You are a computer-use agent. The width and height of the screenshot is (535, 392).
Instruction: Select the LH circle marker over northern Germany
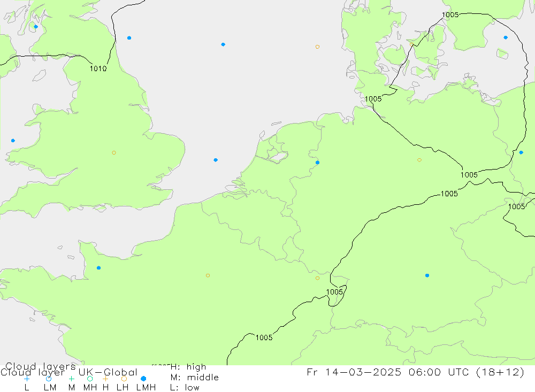(x=419, y=160)
